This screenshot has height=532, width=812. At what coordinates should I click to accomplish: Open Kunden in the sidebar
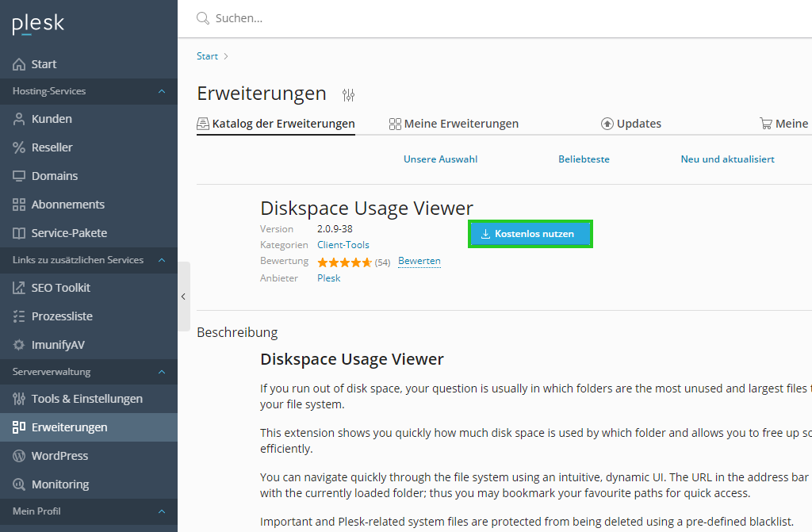click(x=89, y=119)
